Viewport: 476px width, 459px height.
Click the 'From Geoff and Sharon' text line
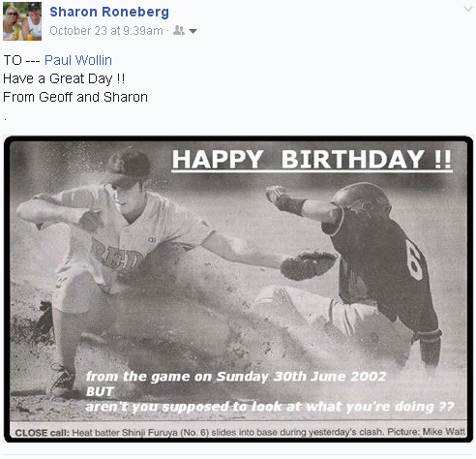(75, 97)
